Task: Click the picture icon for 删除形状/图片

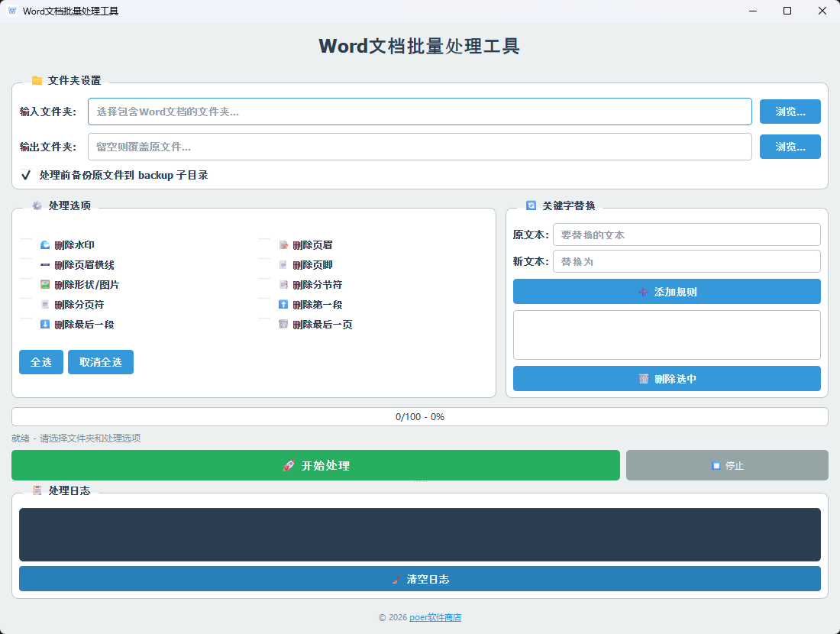Action: point(45,285)
